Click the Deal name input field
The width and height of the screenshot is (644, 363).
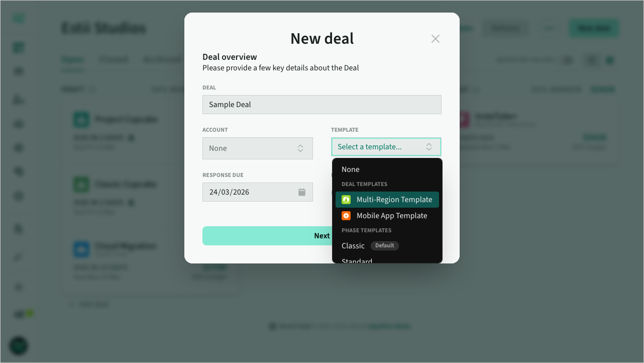tap(321, 105)
